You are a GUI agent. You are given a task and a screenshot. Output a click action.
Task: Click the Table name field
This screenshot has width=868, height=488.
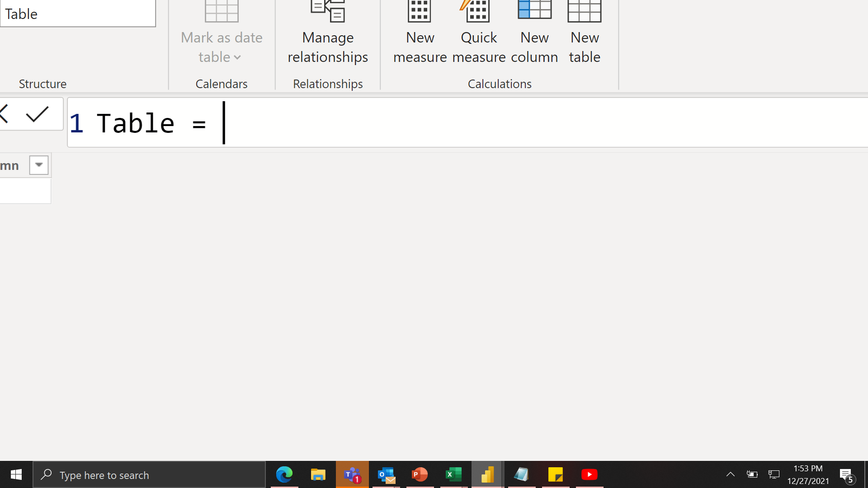tap(78, 14)
